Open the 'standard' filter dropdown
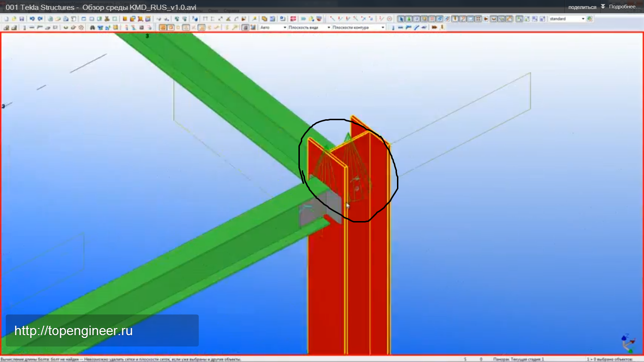The image size is (644, 362). point(567,19)
